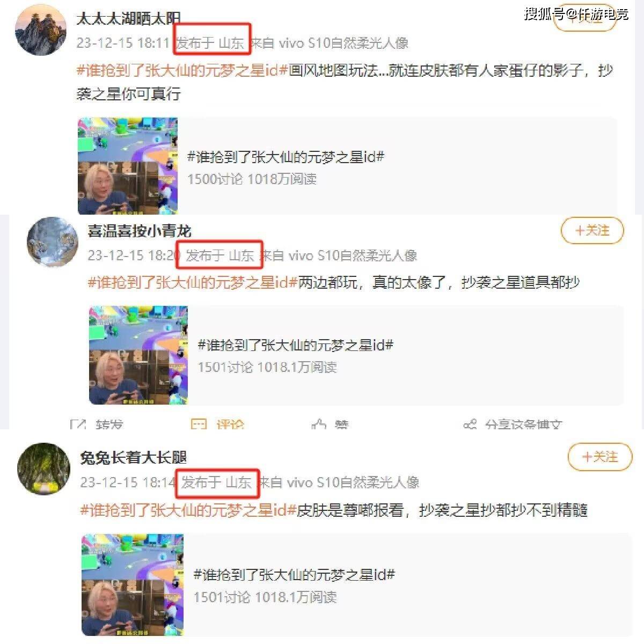Open second topic card thumbnail image

(x=138, y=355)
